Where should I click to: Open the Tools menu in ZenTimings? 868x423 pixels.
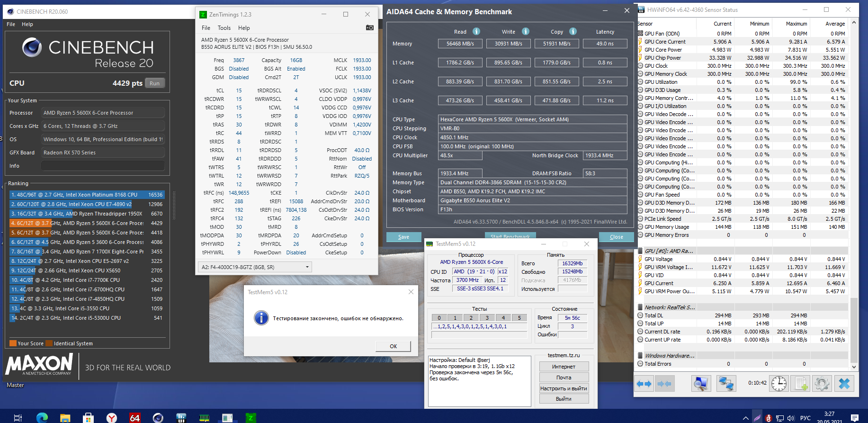click(224, 28)
